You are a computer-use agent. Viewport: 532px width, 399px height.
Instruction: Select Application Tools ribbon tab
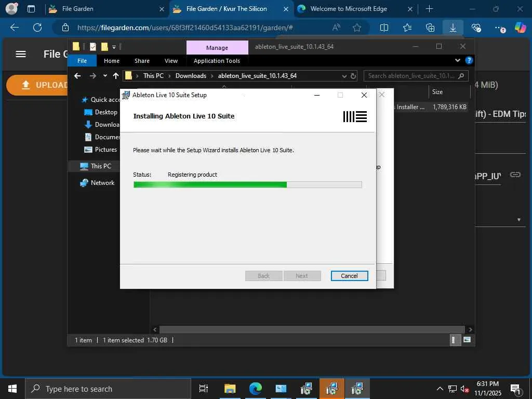tap(217, 61)
